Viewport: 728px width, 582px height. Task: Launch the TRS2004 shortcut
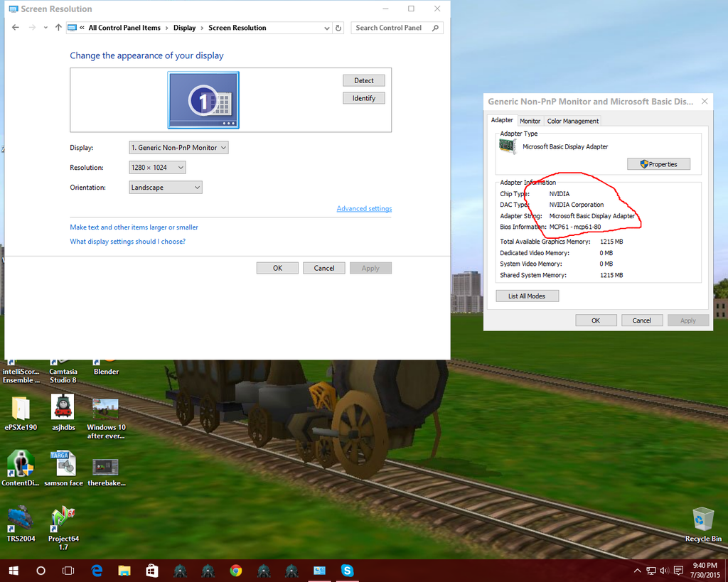[x=21, y=524]
